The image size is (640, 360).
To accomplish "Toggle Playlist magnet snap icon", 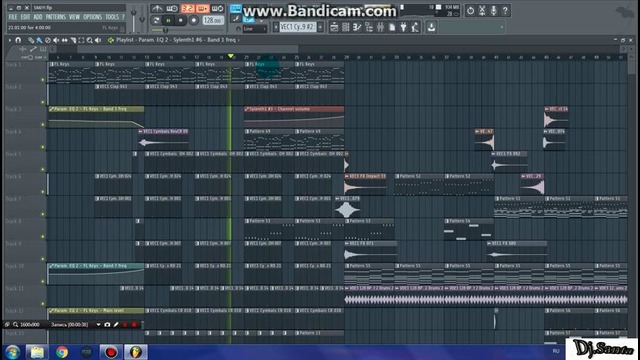I will (x=18, y=40).
